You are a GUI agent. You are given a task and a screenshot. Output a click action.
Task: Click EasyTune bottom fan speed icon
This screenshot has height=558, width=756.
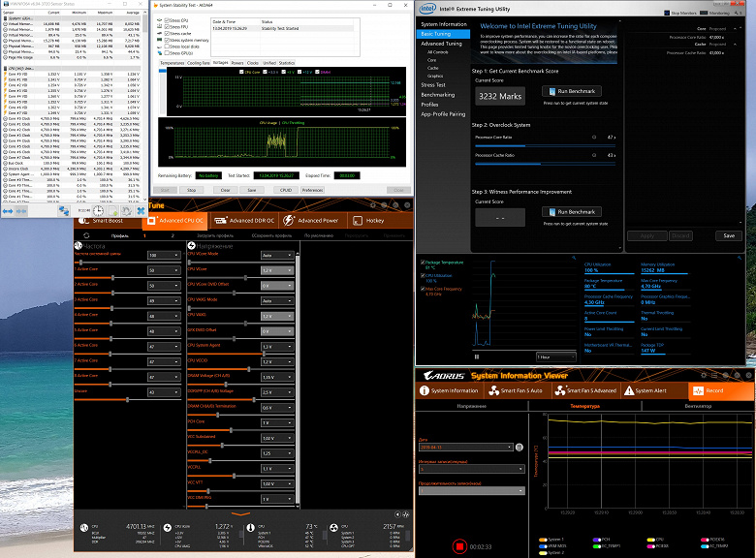pyautogui.click(x=333, y=528)
